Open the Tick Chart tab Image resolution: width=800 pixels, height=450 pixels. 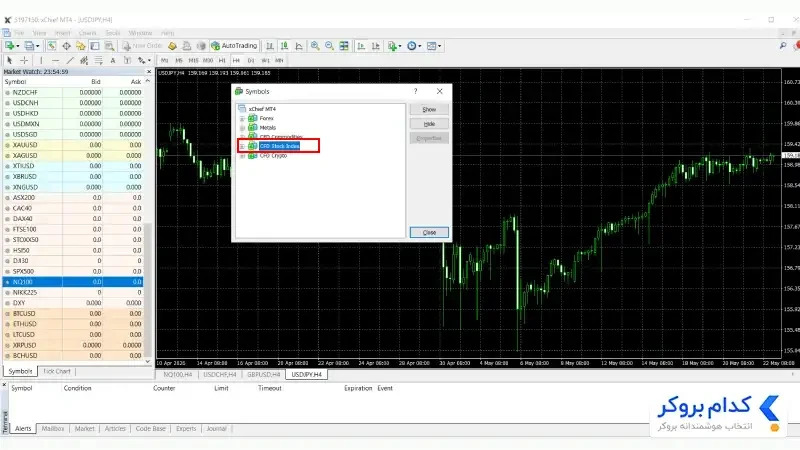pyautogui.click(x=57, y=371)
